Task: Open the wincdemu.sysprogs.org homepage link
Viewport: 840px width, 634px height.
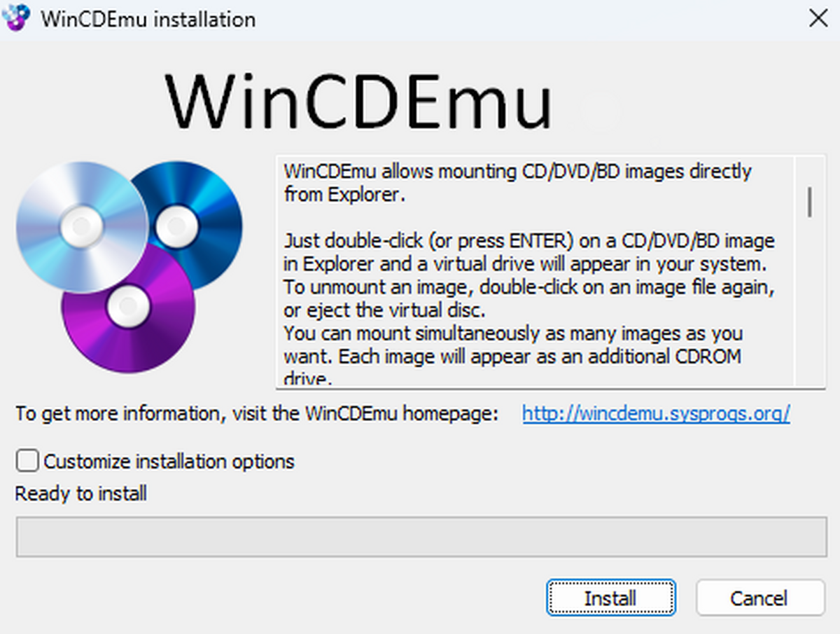Action: point(656,414)
